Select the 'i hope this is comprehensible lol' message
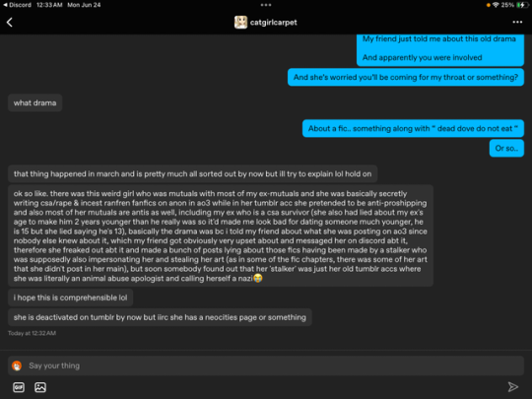The width and height of the screenshot is (532, 399). coord(70,298)
